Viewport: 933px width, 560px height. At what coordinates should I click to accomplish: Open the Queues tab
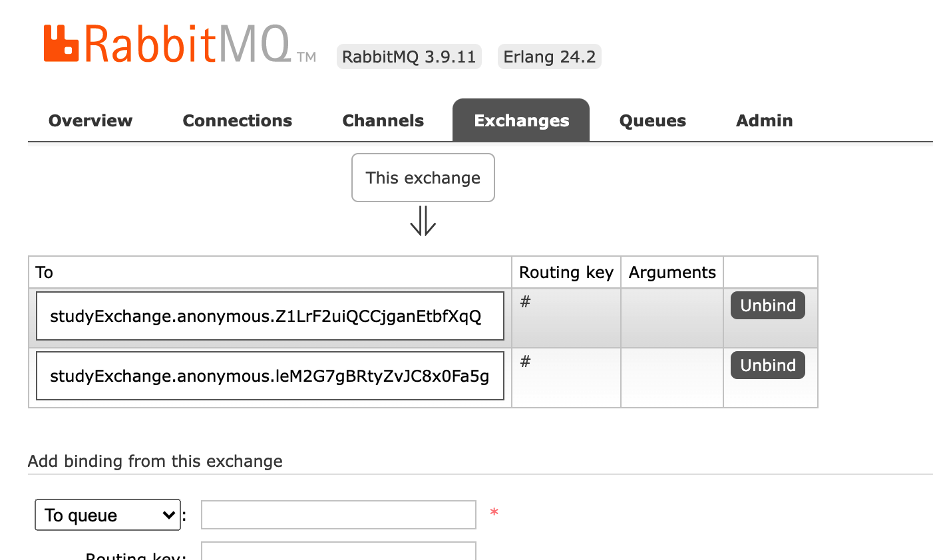tap(653, 120)
